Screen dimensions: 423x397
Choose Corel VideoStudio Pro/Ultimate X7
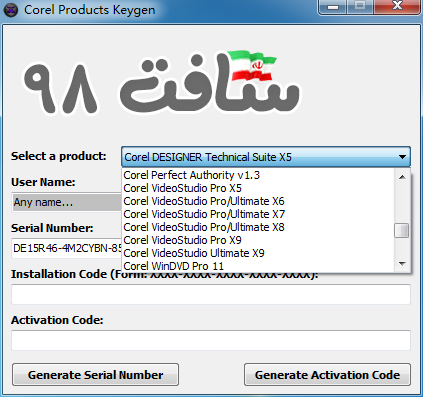point(259,214)
